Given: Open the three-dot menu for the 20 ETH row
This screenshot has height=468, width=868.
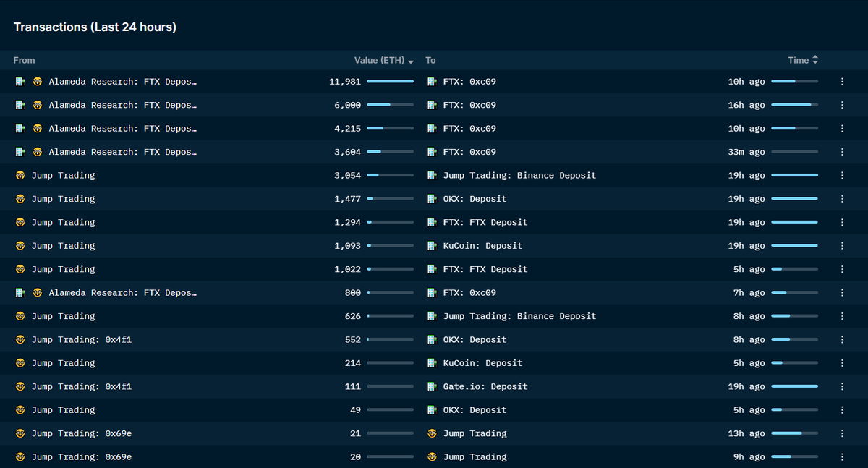Looking at the screenshot, I should 842,456.
